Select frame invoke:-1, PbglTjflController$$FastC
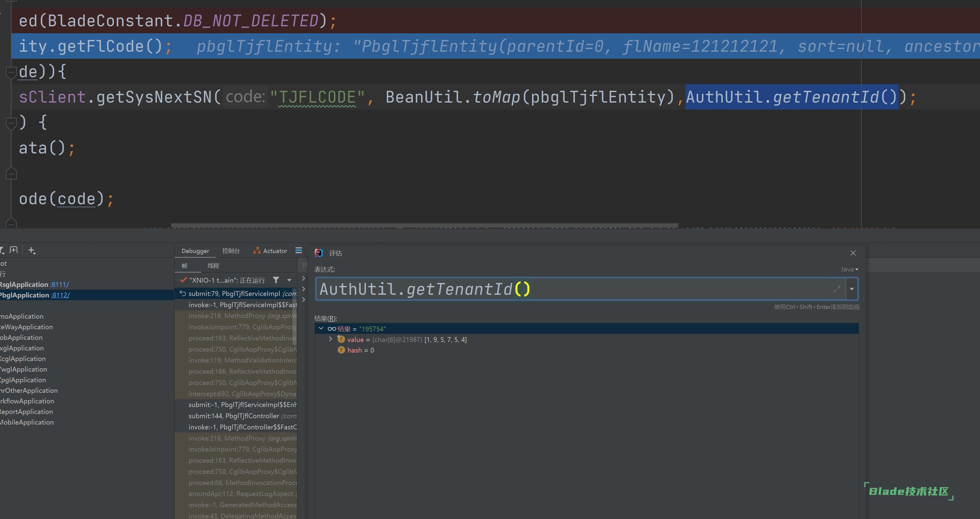This screenshot has width=980, height=519. (x=236, y=427)
